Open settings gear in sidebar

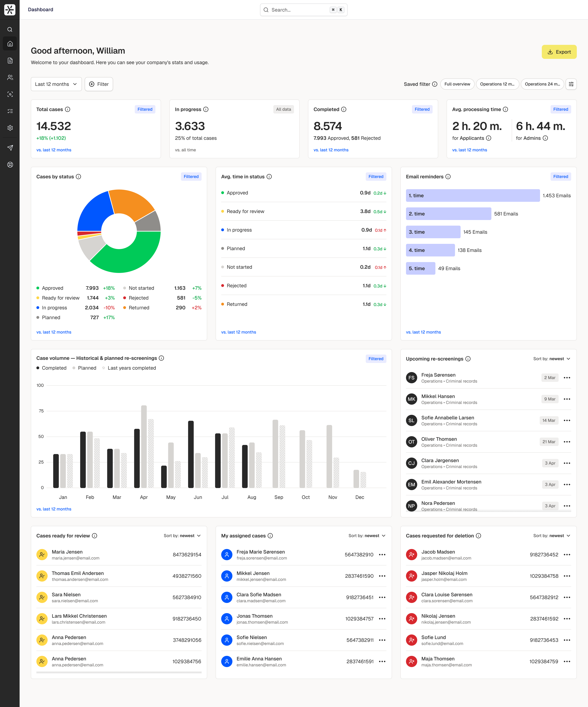click(10, 128)
